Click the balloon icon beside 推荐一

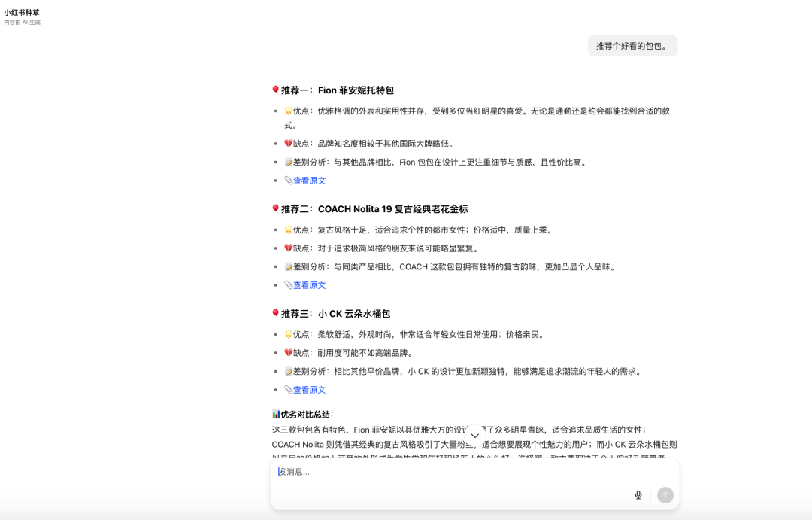tap(275, 90)
